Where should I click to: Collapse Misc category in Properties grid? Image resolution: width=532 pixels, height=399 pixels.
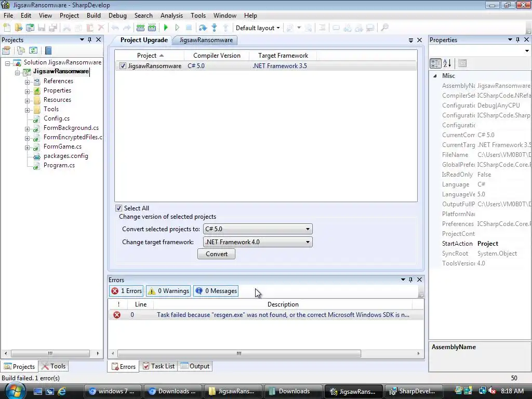click(x=435, y=76)
